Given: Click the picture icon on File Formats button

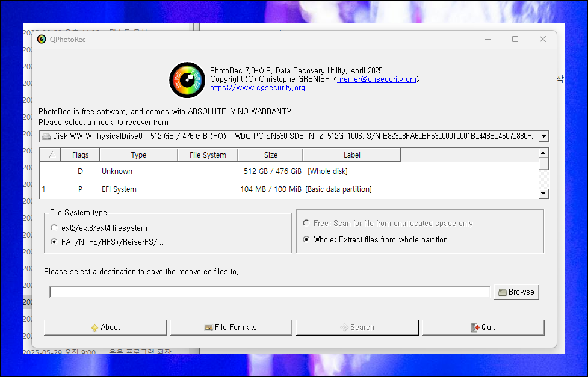Looking at the screenshot, I should tap(208, 328).
